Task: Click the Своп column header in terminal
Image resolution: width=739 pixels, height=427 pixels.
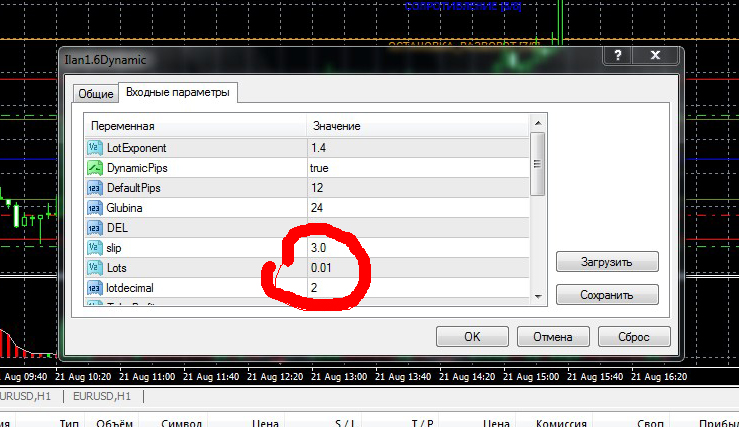Action: coord(650,423)
